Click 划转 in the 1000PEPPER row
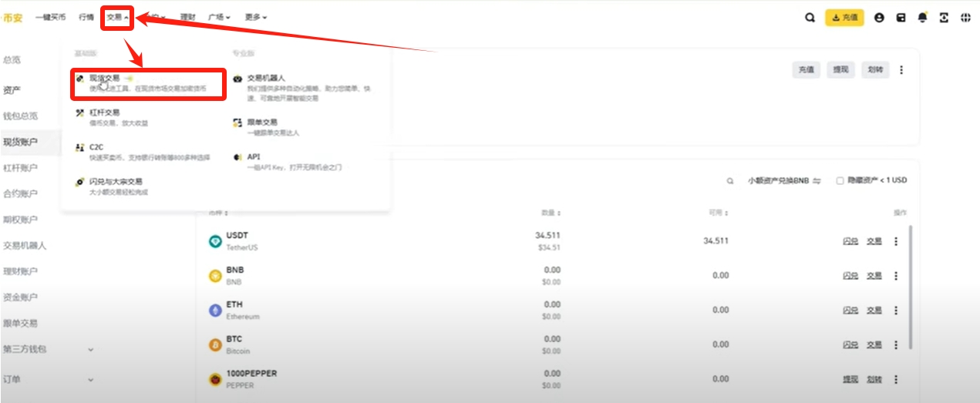The width and height of the screenshot is (980, 403). pyautogui.click(x=874, y=379)
